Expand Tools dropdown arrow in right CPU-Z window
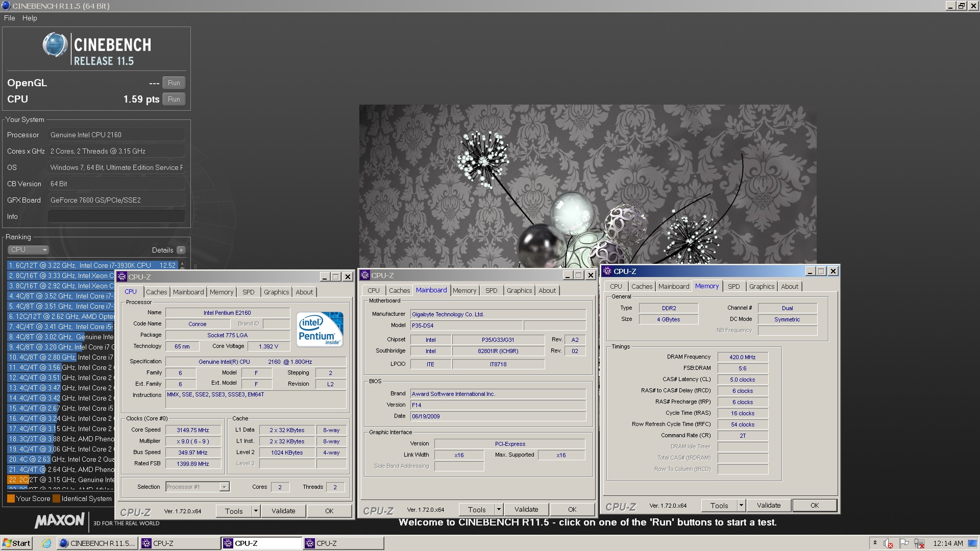 coord(742,505)
